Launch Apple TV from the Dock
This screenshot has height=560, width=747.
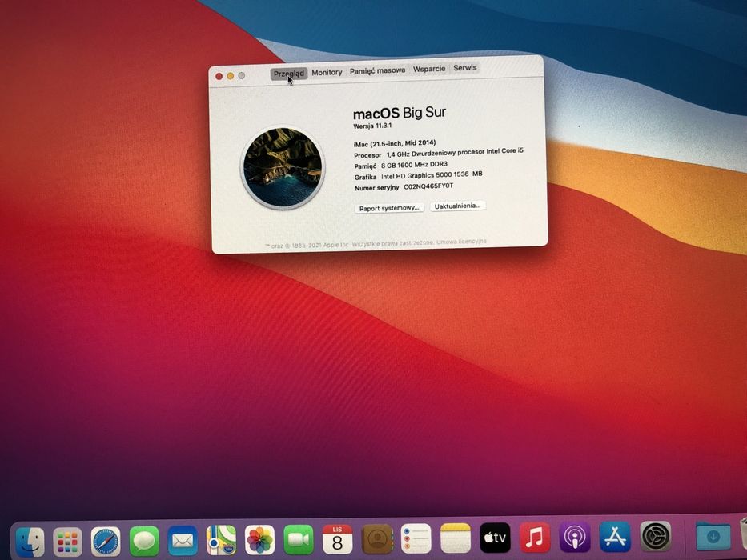tap(495, 538)
